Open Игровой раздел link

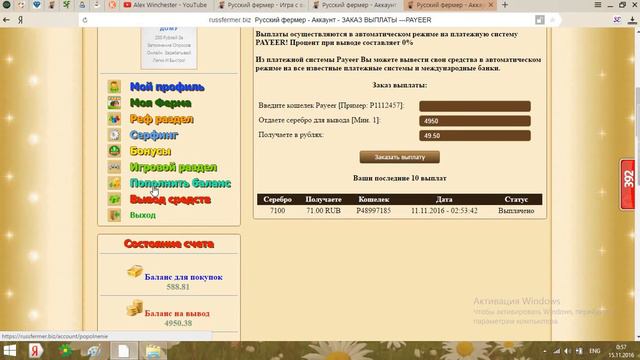click(173, 167)
